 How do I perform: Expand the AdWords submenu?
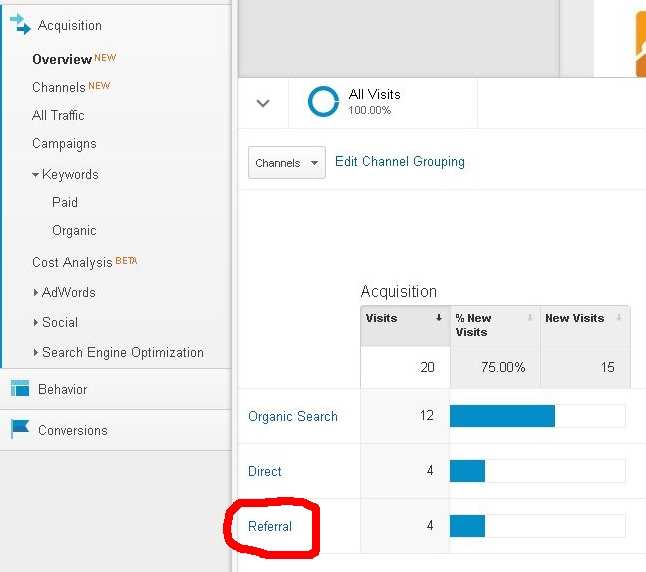35,292
